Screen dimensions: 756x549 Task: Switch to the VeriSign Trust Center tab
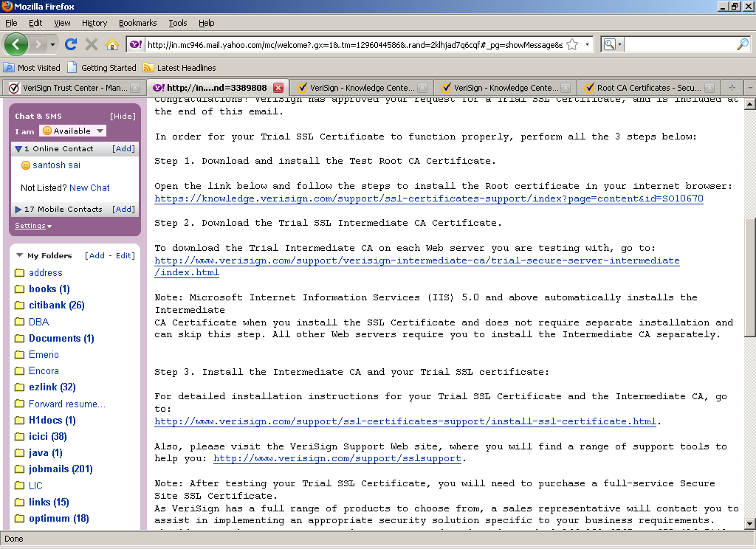[x=69, y=88]
